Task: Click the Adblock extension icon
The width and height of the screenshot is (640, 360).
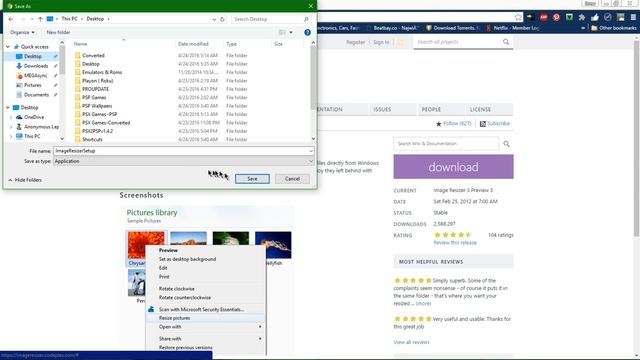Action: point(543,17)
